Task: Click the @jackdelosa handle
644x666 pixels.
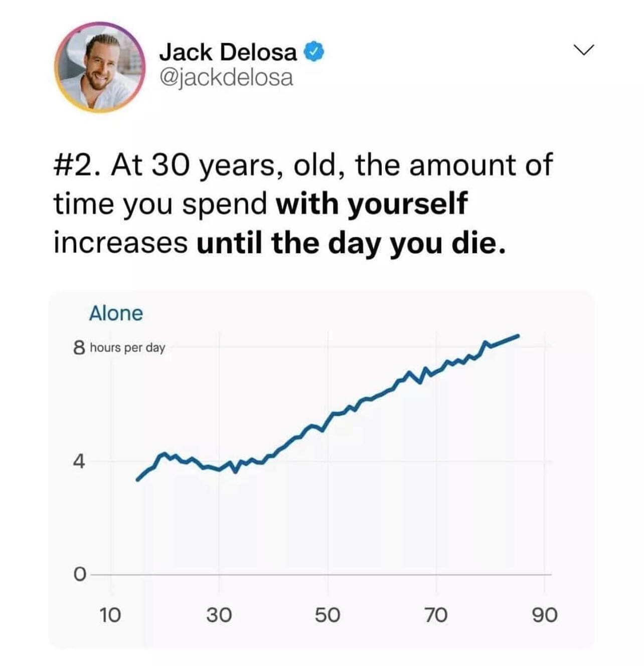Action: point(226,77)
